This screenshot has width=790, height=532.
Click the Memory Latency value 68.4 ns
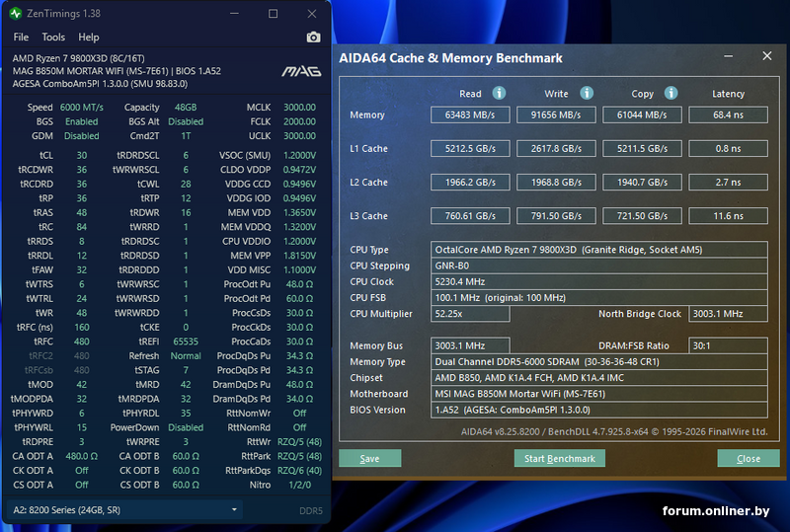pyautogui.click(x=728, y=115)
